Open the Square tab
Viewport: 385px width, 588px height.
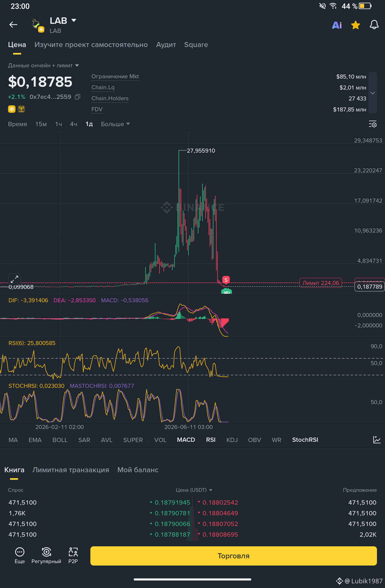(196, 45)
